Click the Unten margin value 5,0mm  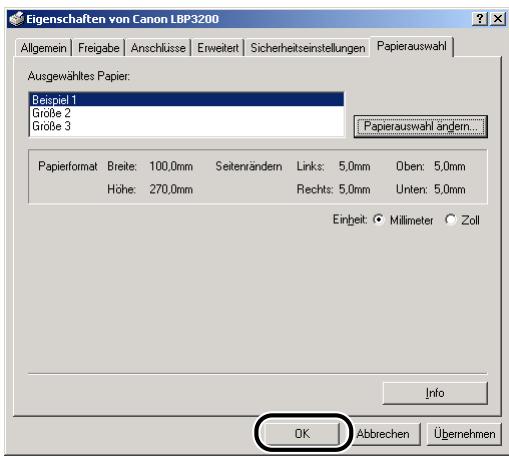click(x=450, y=189)
